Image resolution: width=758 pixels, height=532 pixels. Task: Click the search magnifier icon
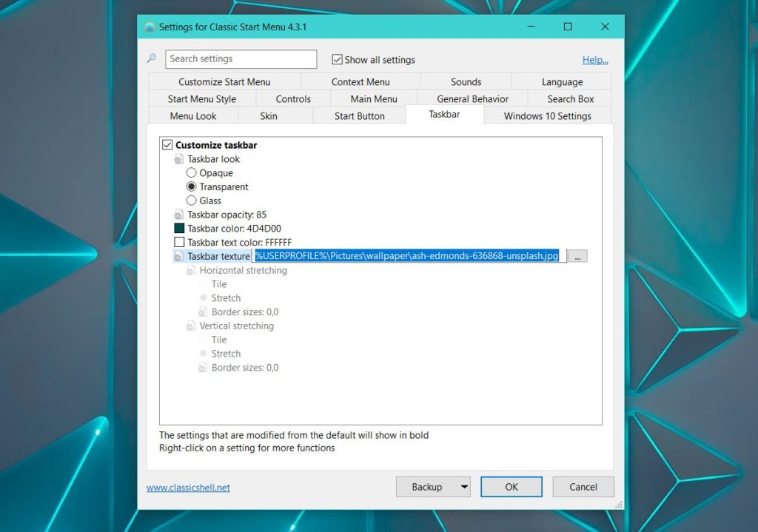(x=150, y=58)
